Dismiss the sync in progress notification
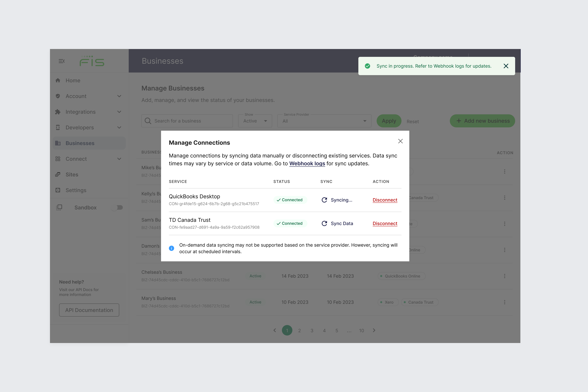Screen dimensions: 588x392 point(506,66)
